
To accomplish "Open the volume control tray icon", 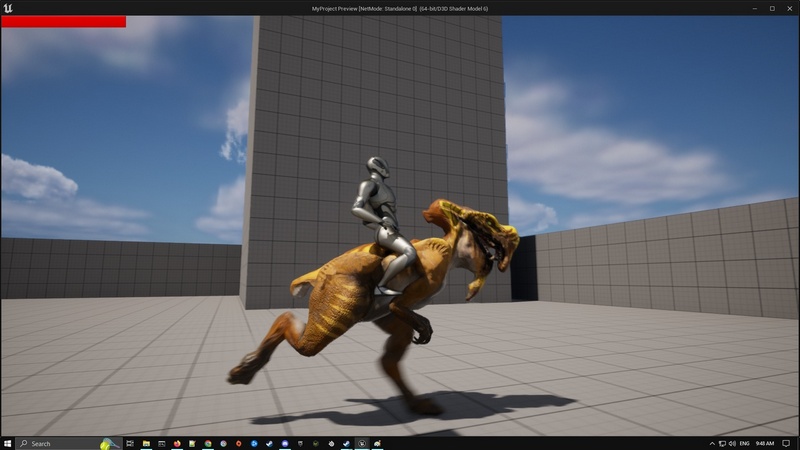I will (x=732, y=443).
